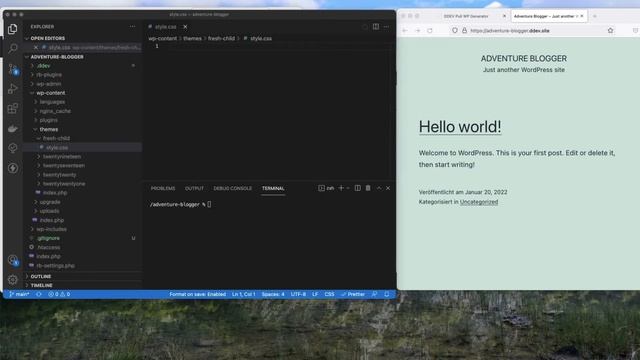The height and width of the screenshot is (360, 640).
Task: Open the Extensions view
Action: [x=13, y=108]
